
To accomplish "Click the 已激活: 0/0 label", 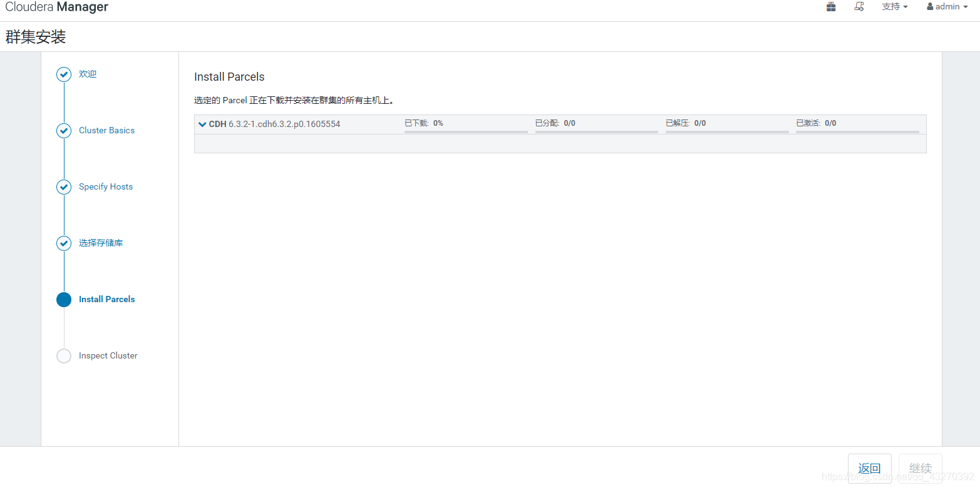I will pos(816,123).
